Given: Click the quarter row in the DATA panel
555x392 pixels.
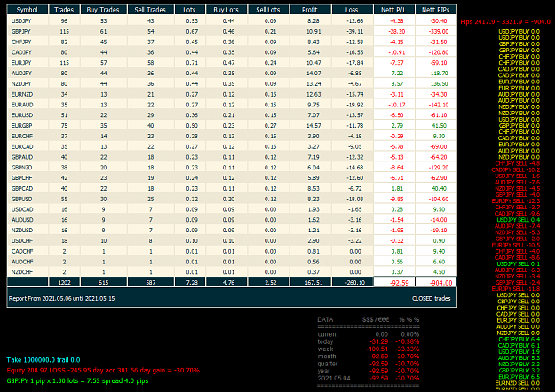Looking at the screenshot, I should tap(369, 364).
